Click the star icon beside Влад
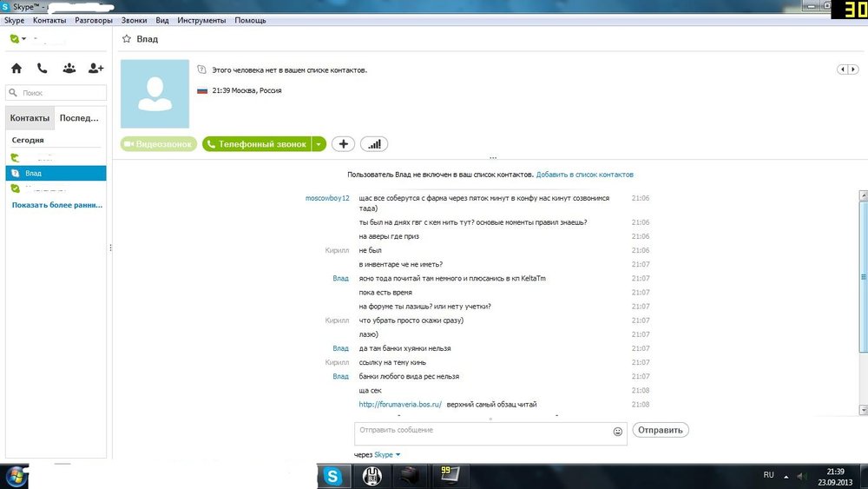The image size is (868, 489). 127,39
